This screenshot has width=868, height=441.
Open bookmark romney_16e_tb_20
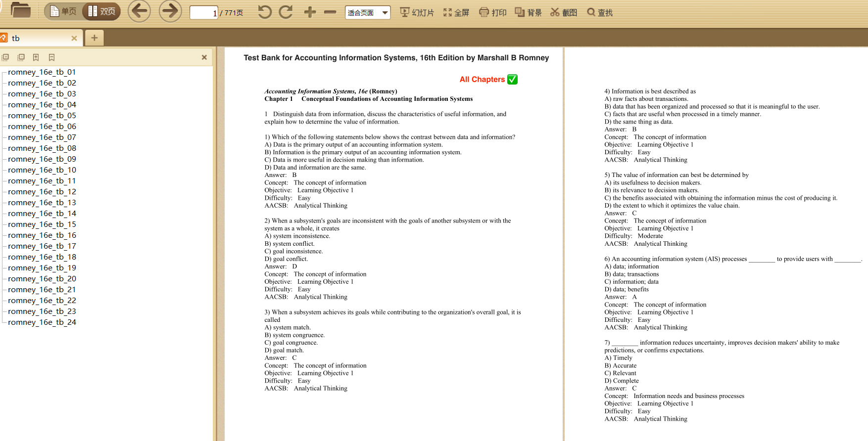point(42,279)
